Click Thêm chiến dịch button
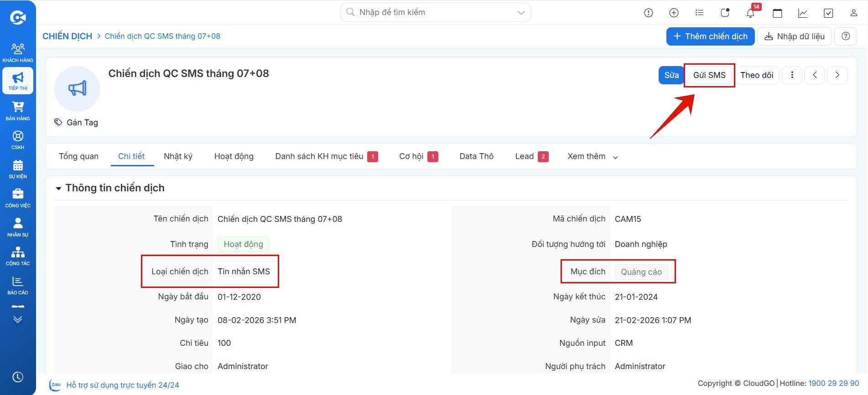 pyautogui.click(x=710, y=36)
